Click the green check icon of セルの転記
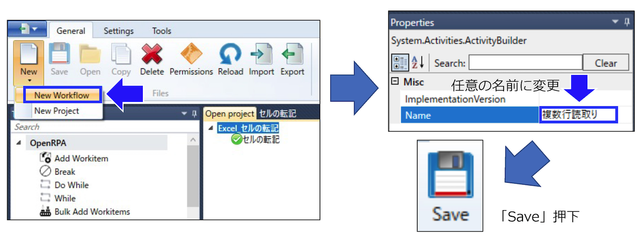Image resolution: width=644 pixels, height=241 pixels. tap(236, 139)
